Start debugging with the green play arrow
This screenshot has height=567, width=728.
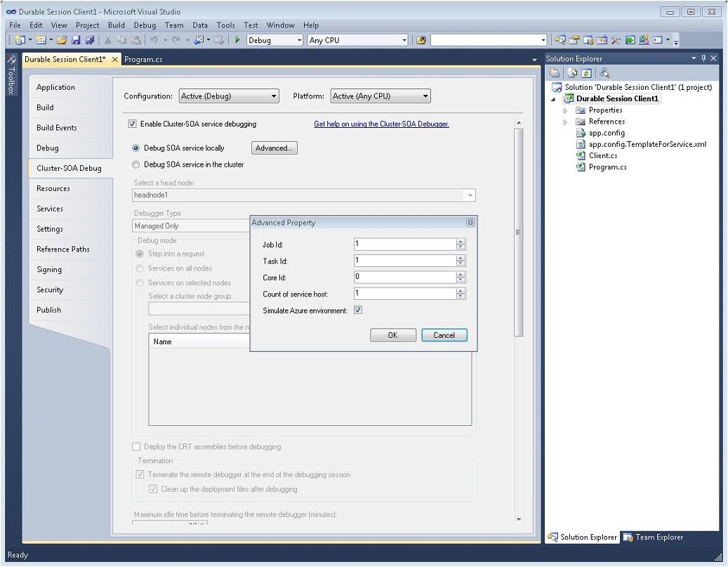pyautogui.click(x=239, y=40)
